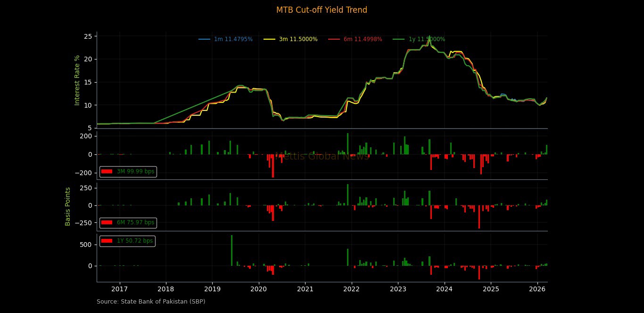Click the Interest Rate % axis label
The height and width of the screenshot is (313, 644).
click(77, 80)
